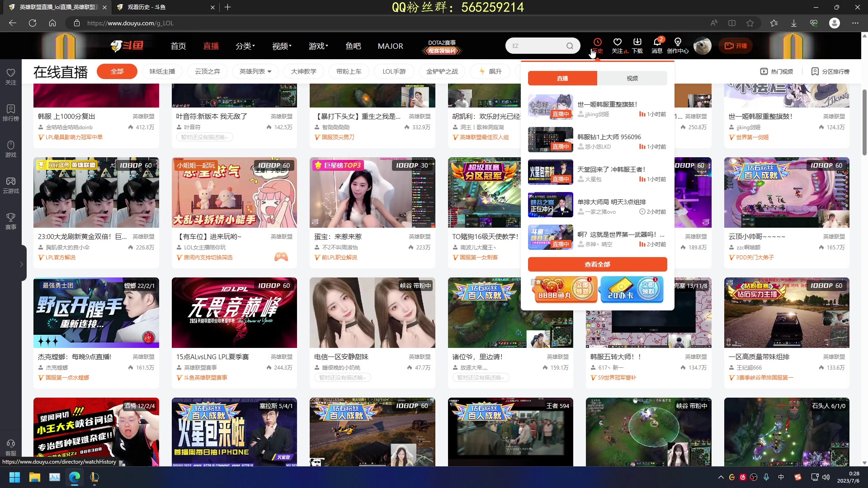Open 赛事 in the left sidebar
The height and width of the screenshot is (488, 868).
click(x=10, y=221)
